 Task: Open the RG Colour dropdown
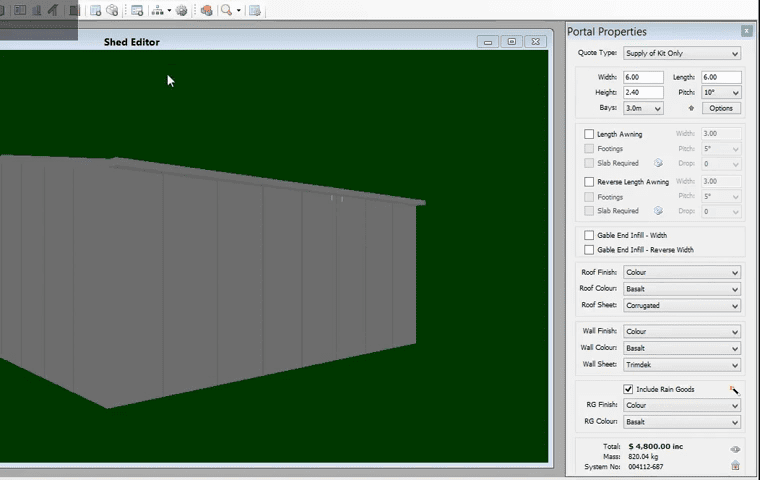(x=682, y=422)
